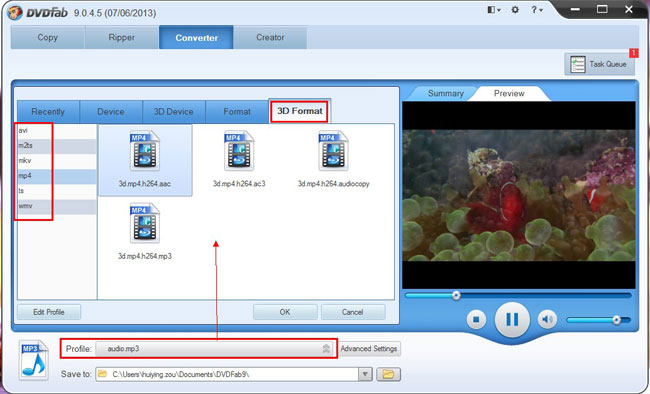Click the playback progress slider handle
Screen dimensions: 650x394
click(456, 296)
